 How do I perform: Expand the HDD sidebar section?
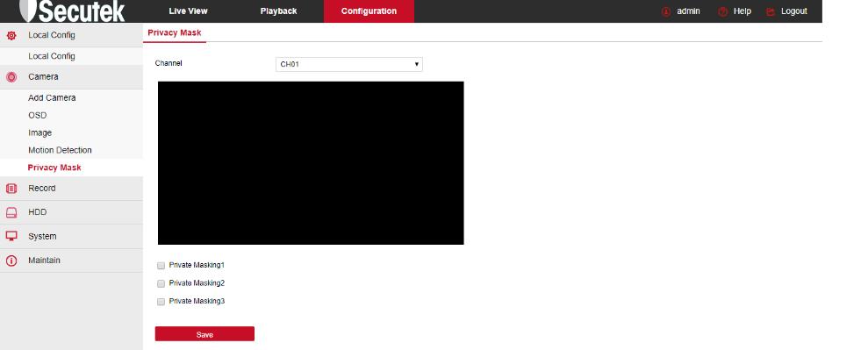[x=71, y=212]
